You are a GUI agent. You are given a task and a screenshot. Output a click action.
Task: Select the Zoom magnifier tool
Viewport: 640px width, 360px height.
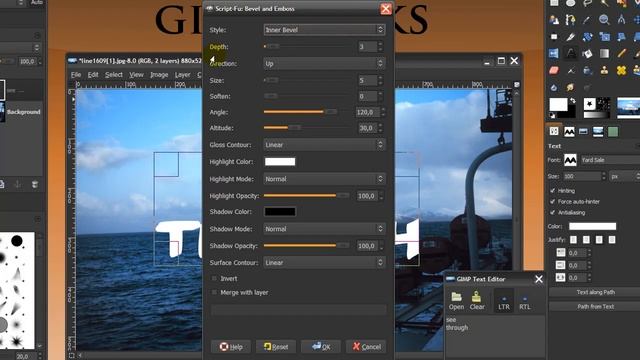[x=604, y=20]
